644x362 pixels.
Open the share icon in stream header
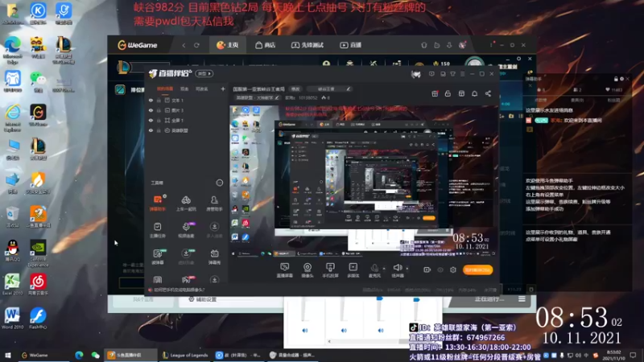tap(488, 94)
